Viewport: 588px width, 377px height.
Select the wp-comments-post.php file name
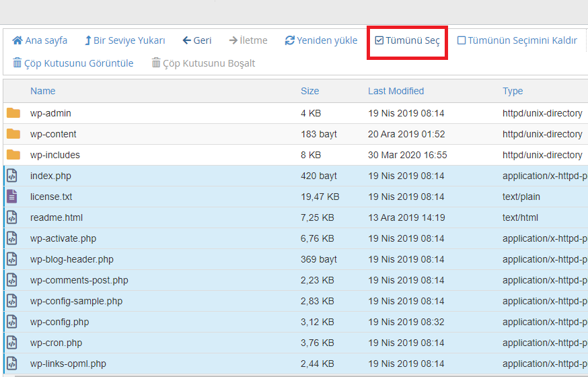point(79,280)
